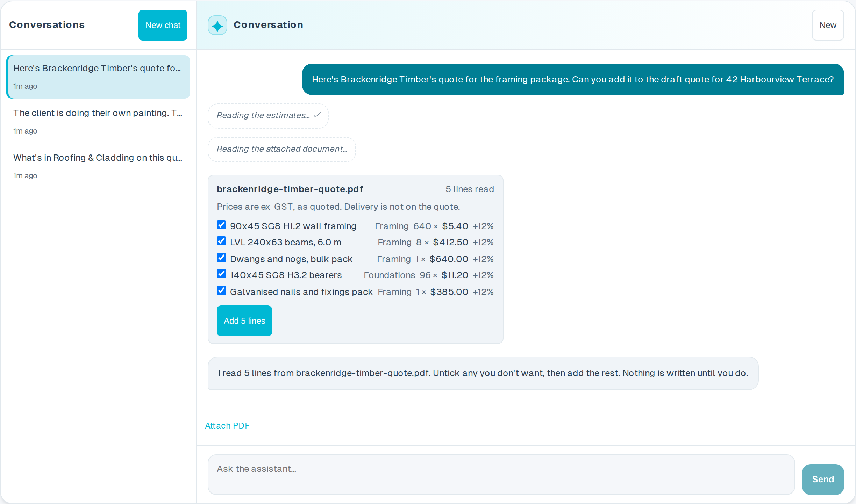This screenshot has height=504, width=856.
Task: Start a New chat from sidebar
Action: 163,25
